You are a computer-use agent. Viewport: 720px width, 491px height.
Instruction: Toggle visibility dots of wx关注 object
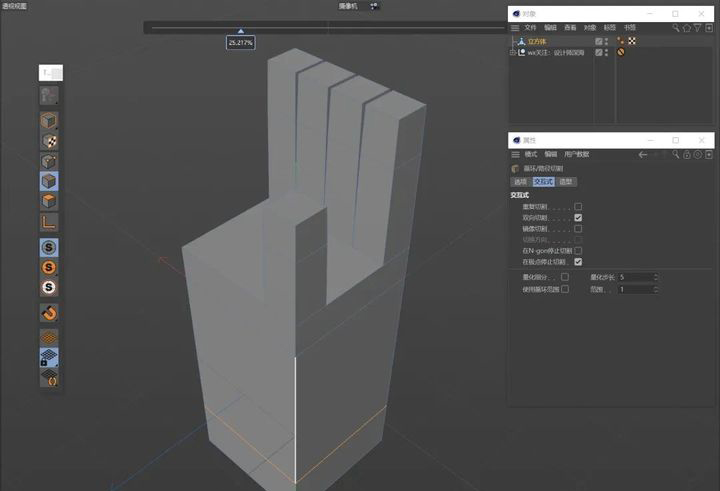607,53
